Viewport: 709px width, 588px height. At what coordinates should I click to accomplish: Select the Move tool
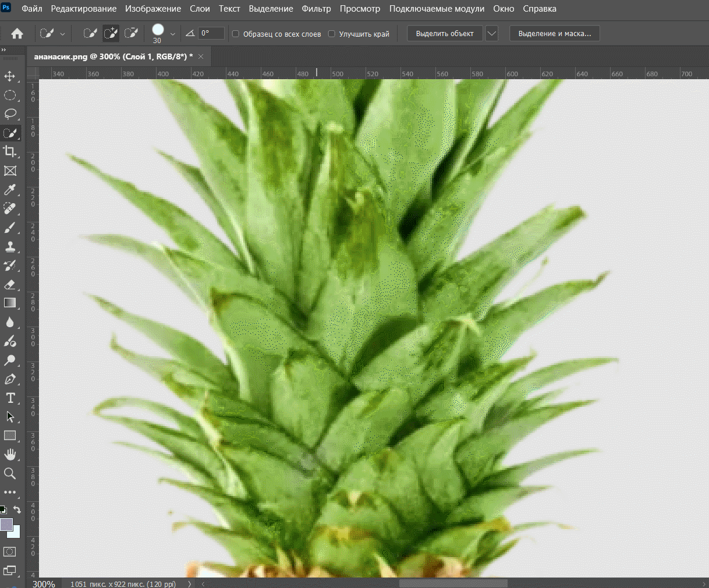pyautogui.click(x=10, y=76)
